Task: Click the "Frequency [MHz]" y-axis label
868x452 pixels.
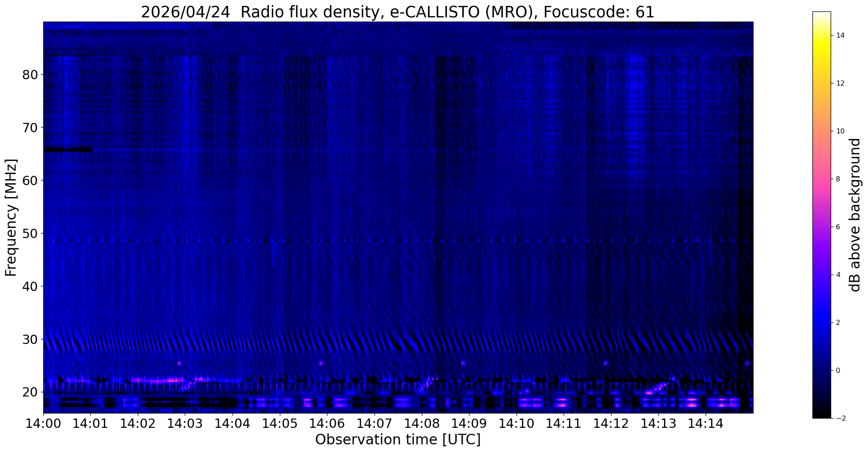Action: click(x=11, y=218)
